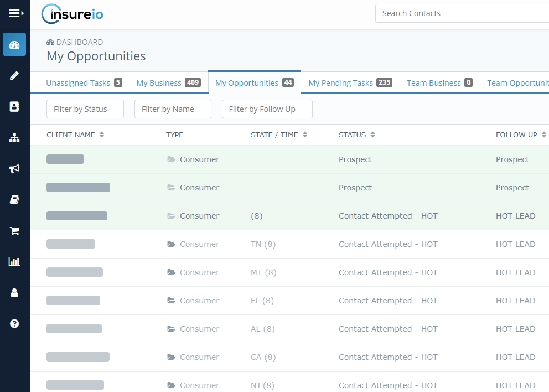The image size is (549, 392).
Task: Click the shopping cart sidebar icon
Action: [x=14, y=231]
